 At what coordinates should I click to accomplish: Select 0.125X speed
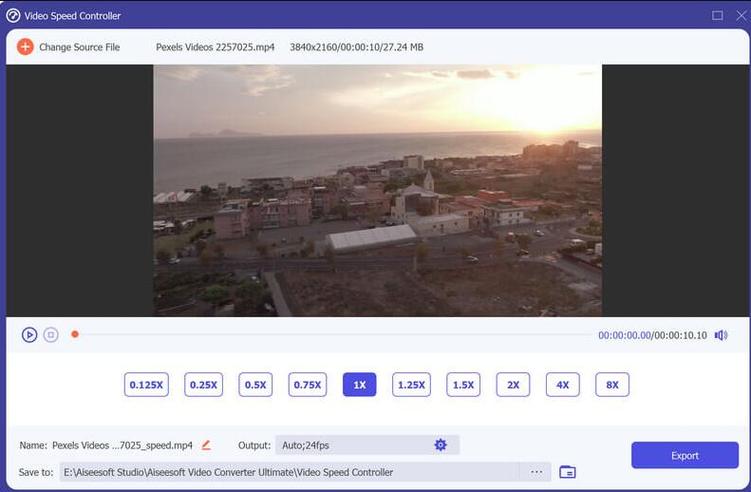click(x=146, y=385)
